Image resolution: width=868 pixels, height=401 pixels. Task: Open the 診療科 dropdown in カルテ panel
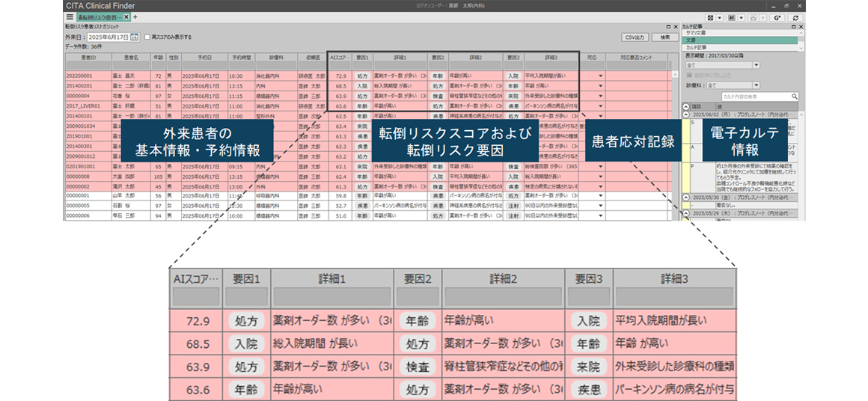(x=757, y=86)
